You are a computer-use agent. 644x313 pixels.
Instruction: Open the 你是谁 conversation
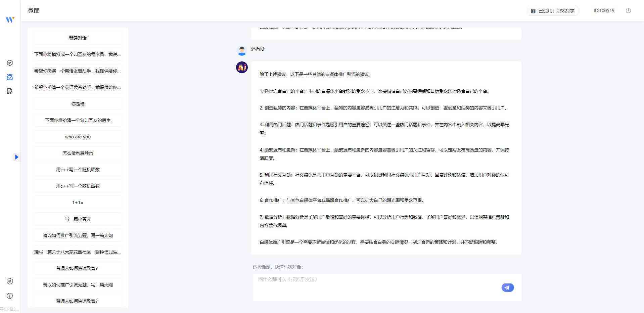click(x=78, y=103)
